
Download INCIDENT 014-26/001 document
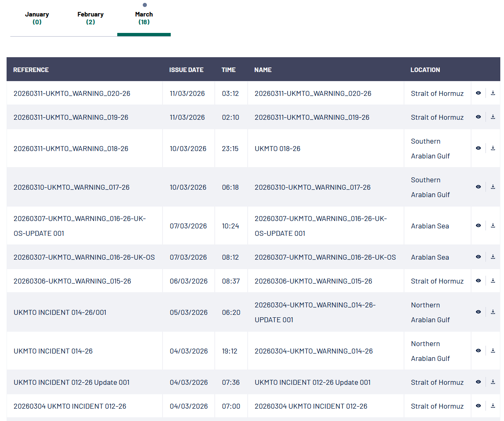click(493, 312)
